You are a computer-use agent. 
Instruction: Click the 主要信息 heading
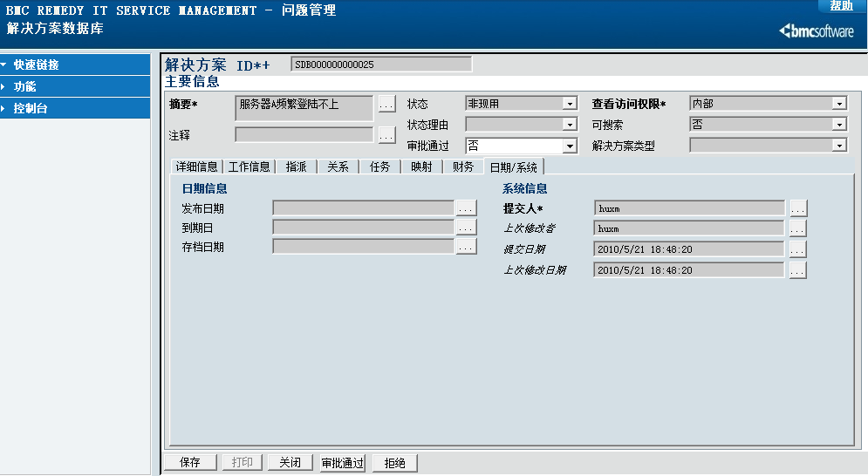click(192, 81)
